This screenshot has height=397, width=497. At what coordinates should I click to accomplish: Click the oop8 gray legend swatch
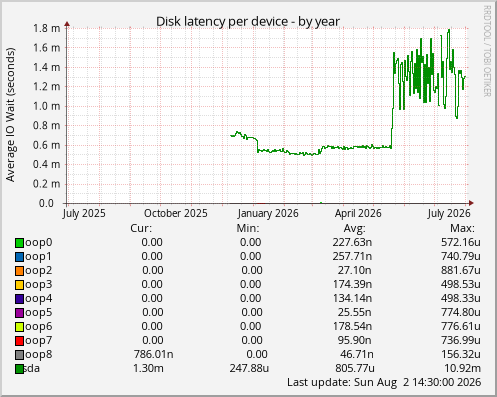pos(19,355)
